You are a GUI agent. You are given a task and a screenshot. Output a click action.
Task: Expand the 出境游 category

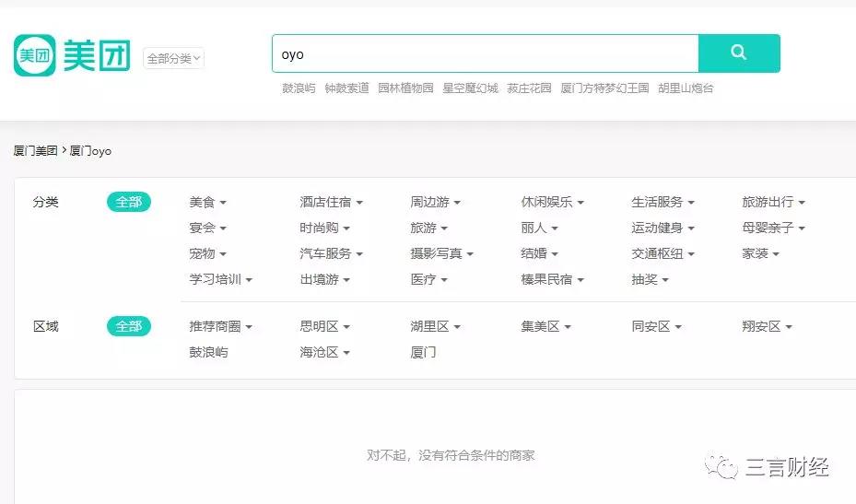pyautogui.click(x=324, y=279)
